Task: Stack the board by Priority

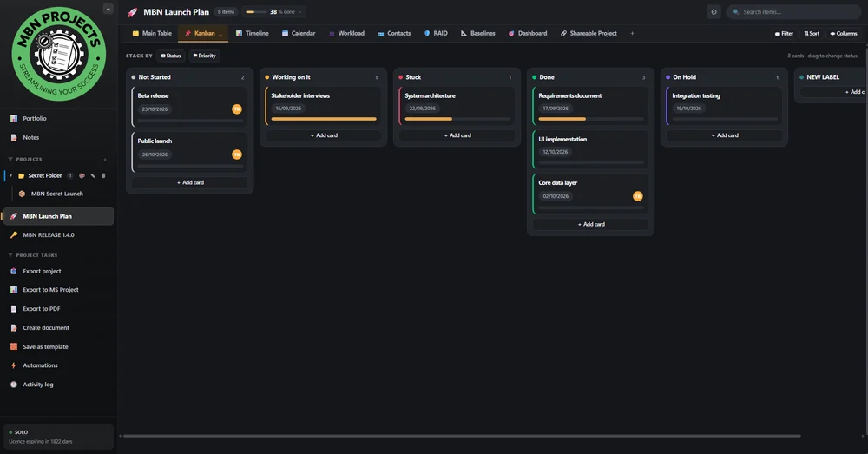Action: [204, 56]
